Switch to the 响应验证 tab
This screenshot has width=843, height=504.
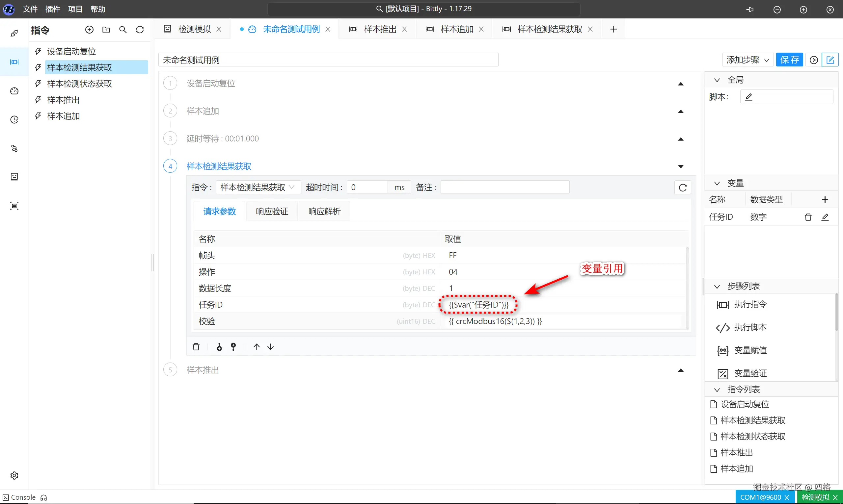point(272,212)
